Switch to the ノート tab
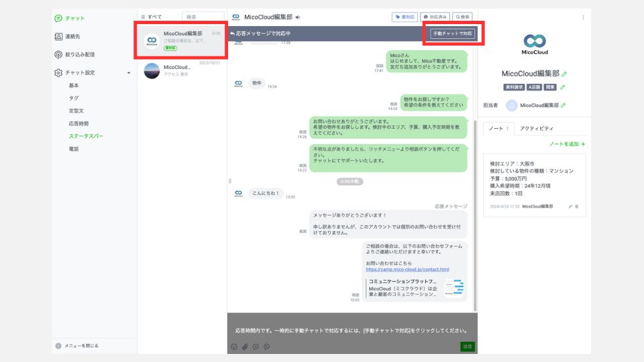644x362 pixels. tap(498, 129)
